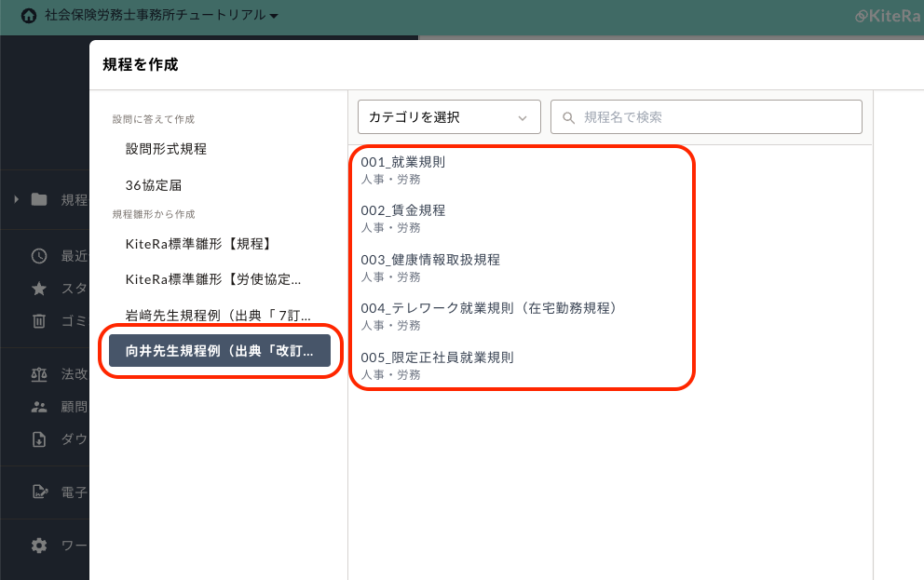Select 向井先生規程例 template group

pyautogui.click(x=219, y=351)
